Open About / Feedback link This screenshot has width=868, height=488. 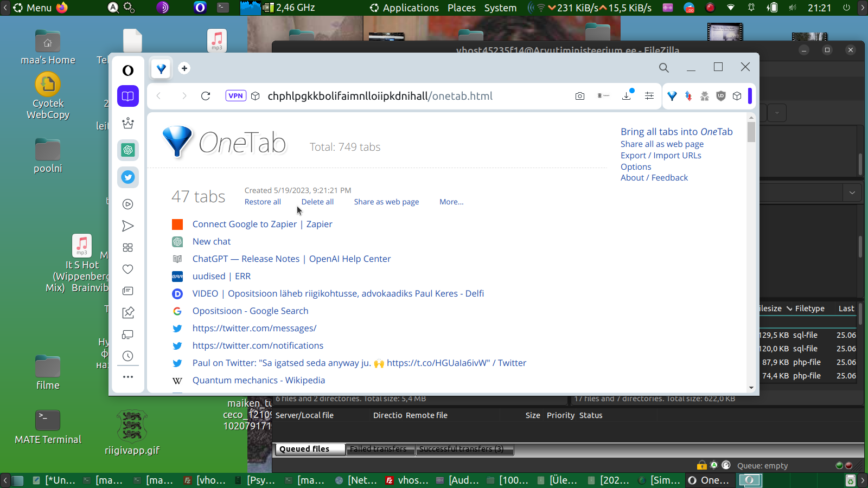coord(654,178)
